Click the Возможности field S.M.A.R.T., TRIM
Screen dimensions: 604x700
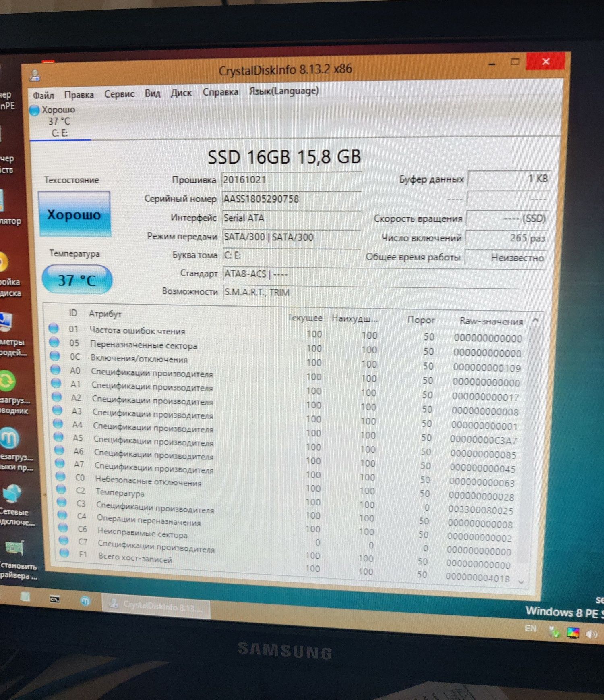point(384,293)
